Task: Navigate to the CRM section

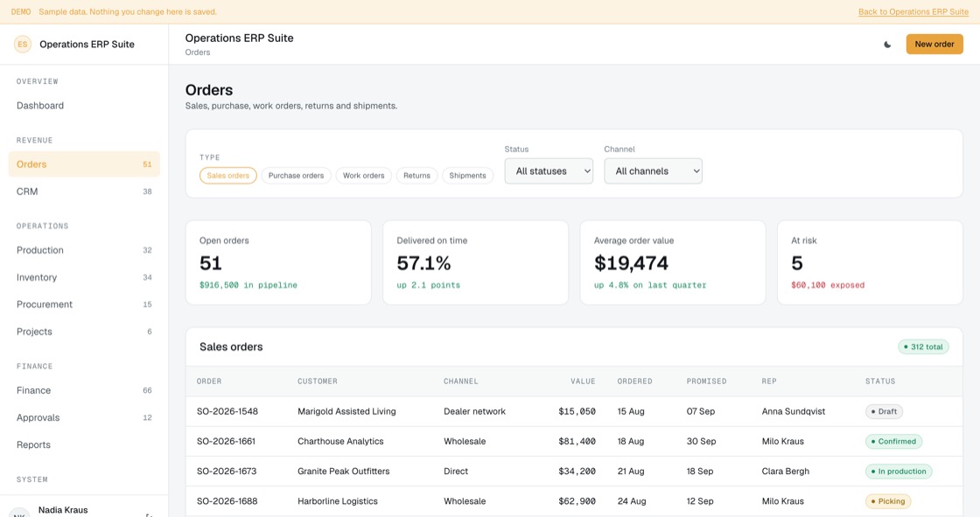Action: [x=84, y=192]
